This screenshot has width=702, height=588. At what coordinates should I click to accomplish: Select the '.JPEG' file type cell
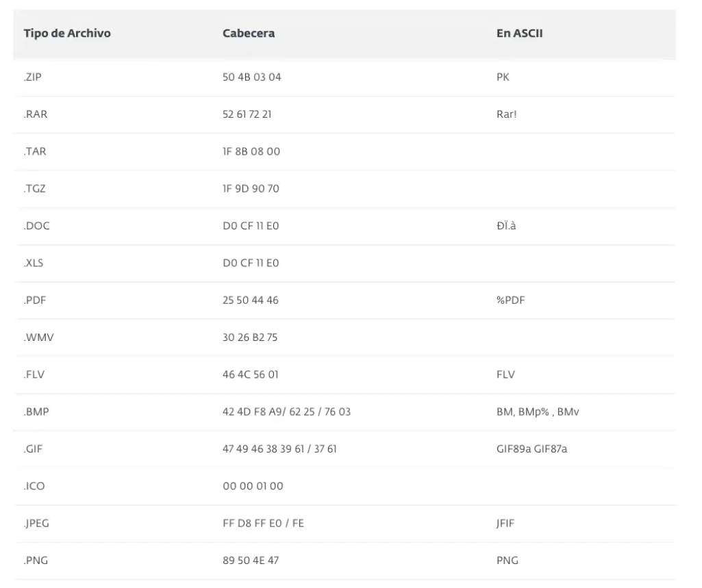click(x=36, y=523)
